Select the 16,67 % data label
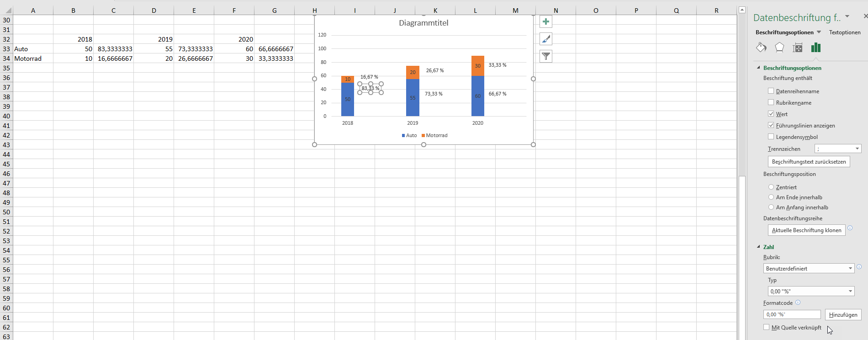Screen dimensions: 868x340 click(x=369, y=77)
